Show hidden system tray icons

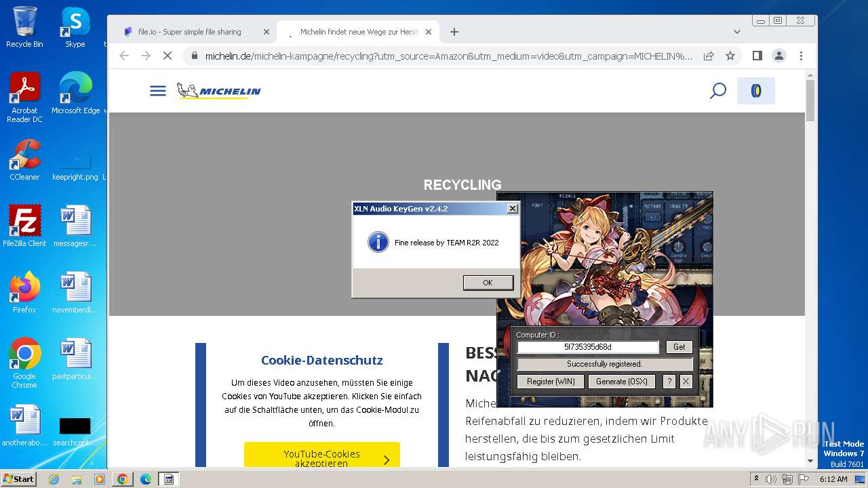click(756, 479)
